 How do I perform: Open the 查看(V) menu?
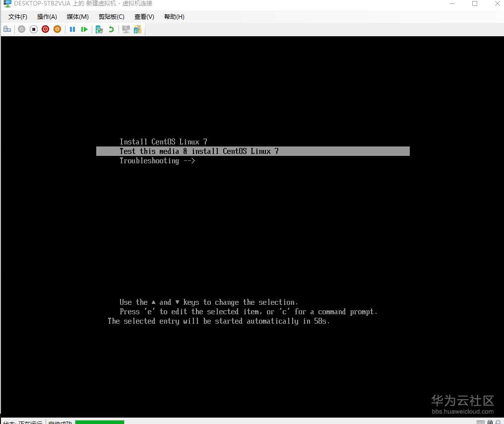(x=144, y=17)
